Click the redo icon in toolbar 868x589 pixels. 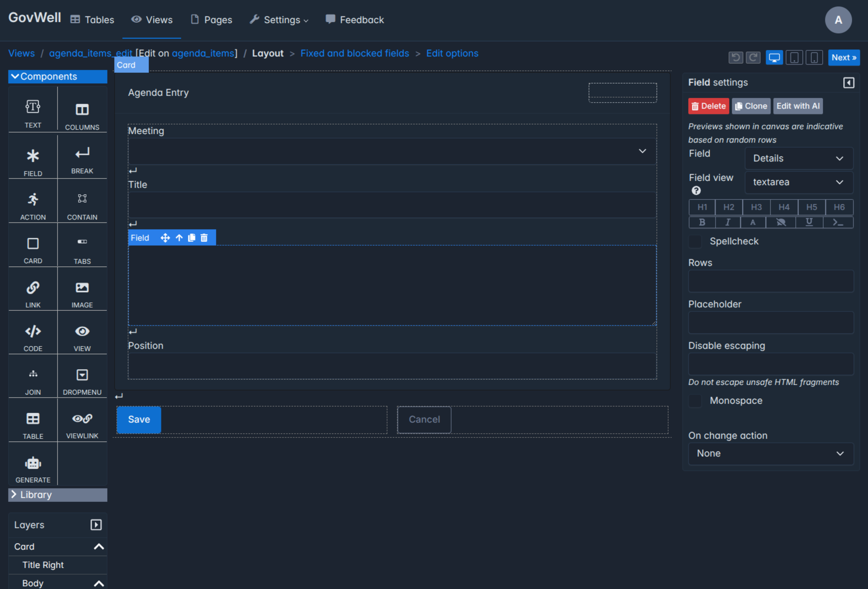[x=753, y=57]
